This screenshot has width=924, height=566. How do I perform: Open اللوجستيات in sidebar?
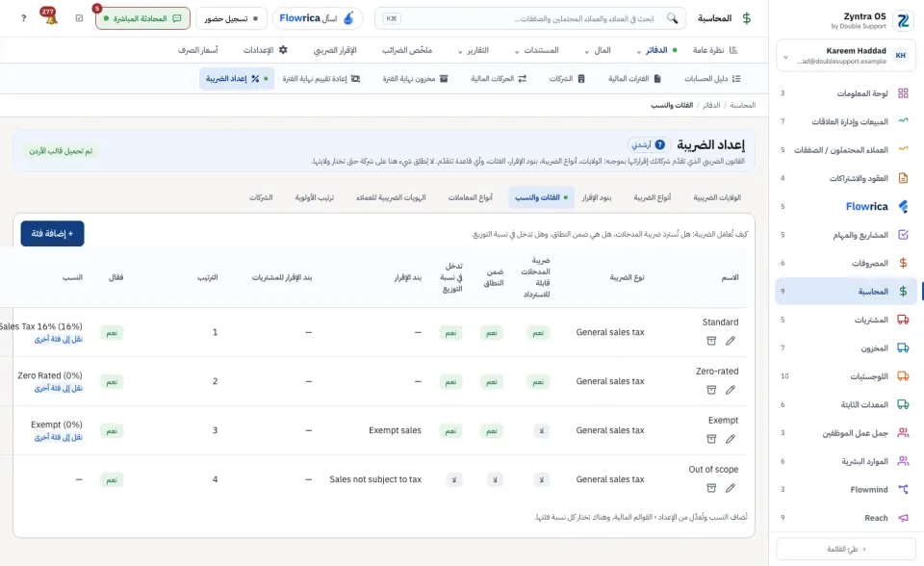(846, 376)
